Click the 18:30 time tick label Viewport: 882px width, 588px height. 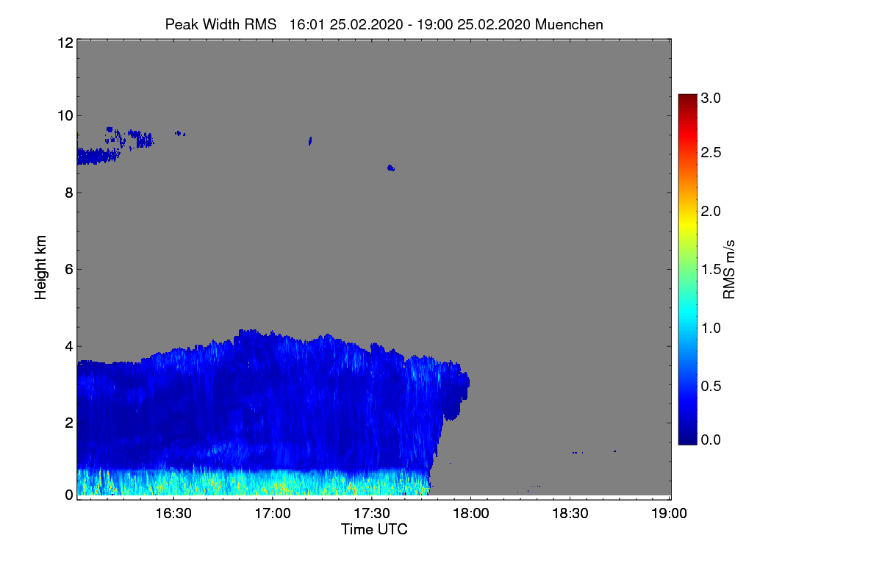click(x=570, y=513)
